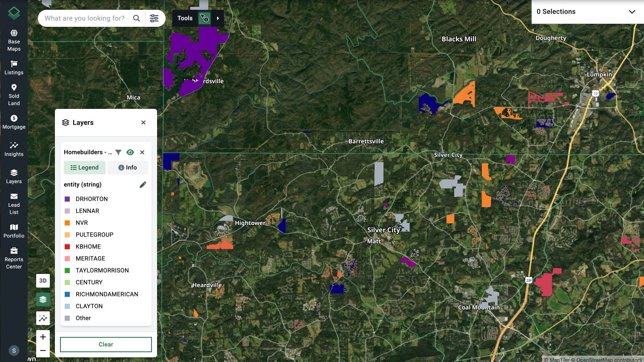This screenshot has height=362, width=644.
Task: Select the parcel info tool icon
Action: pyautogui.click(x=205, y=18)
